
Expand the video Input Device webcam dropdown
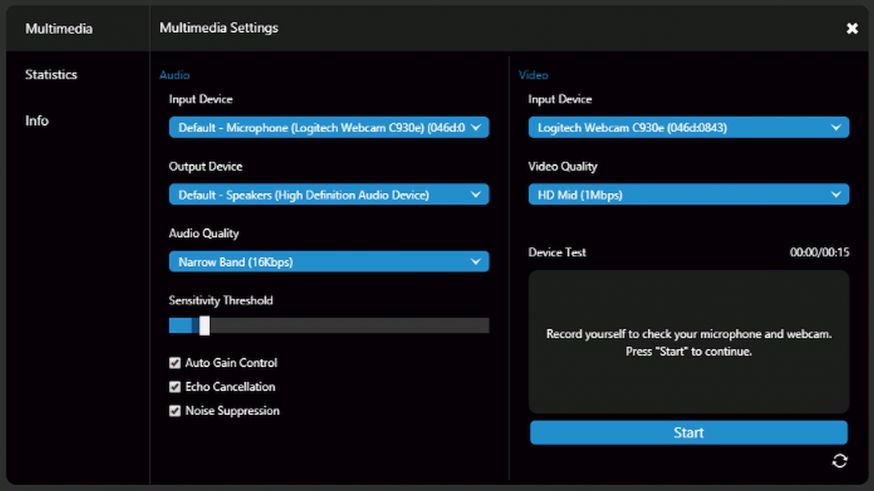coord(688,127)
